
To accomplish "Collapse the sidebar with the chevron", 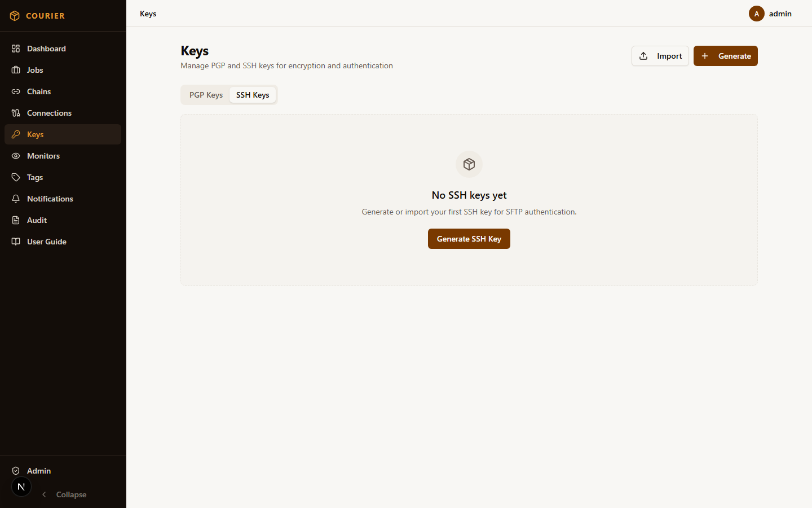I will [45, 494].
